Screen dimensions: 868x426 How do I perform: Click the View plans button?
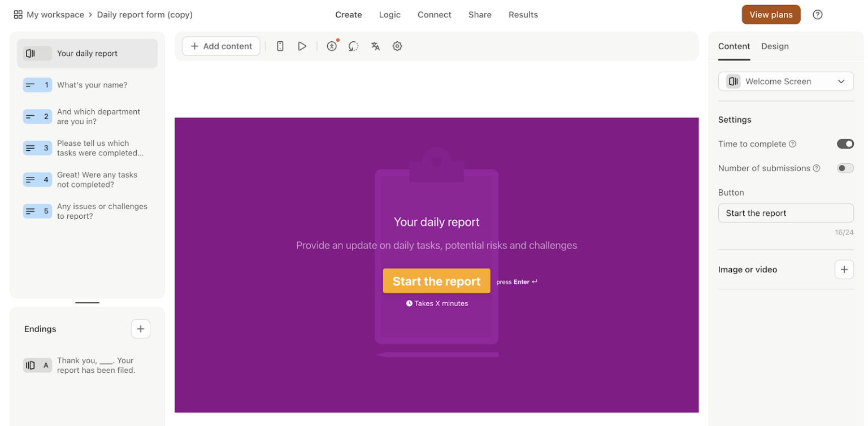770,14
